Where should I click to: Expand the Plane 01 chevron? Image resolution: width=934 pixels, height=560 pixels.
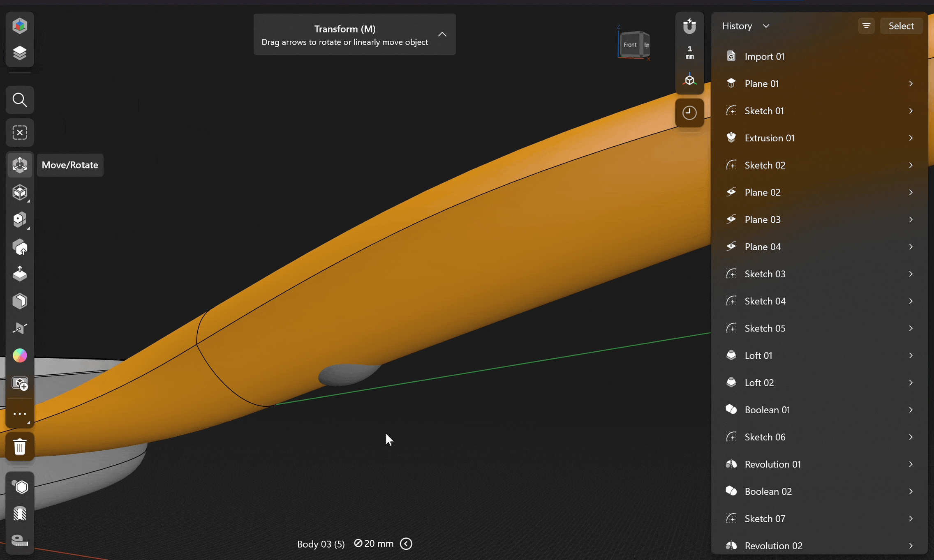(911, 84)
